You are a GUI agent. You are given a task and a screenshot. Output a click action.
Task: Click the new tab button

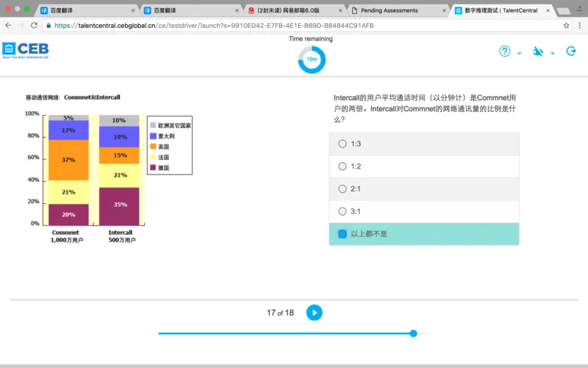563,11
